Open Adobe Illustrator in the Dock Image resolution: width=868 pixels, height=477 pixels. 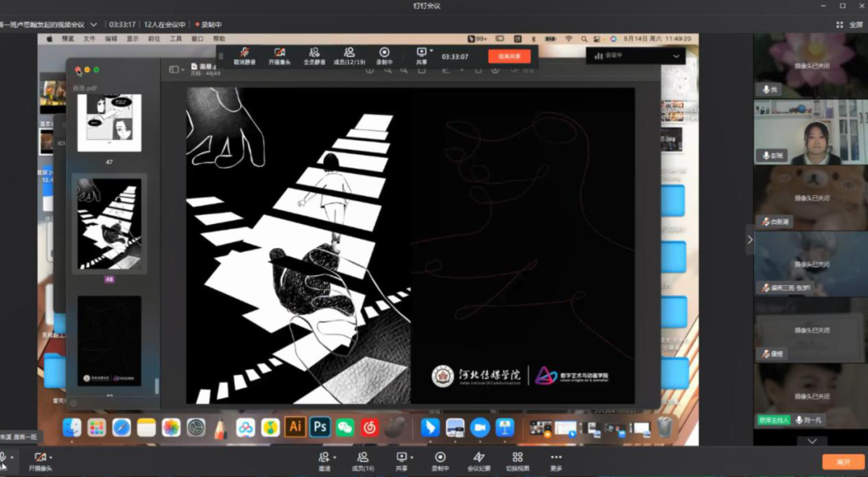click(x=295, y=427)
